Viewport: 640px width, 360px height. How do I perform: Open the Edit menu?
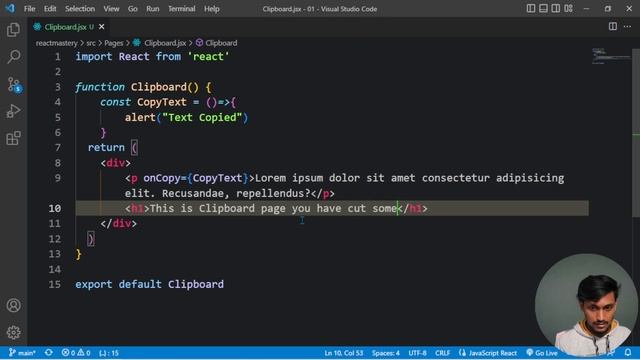point(50,9)
